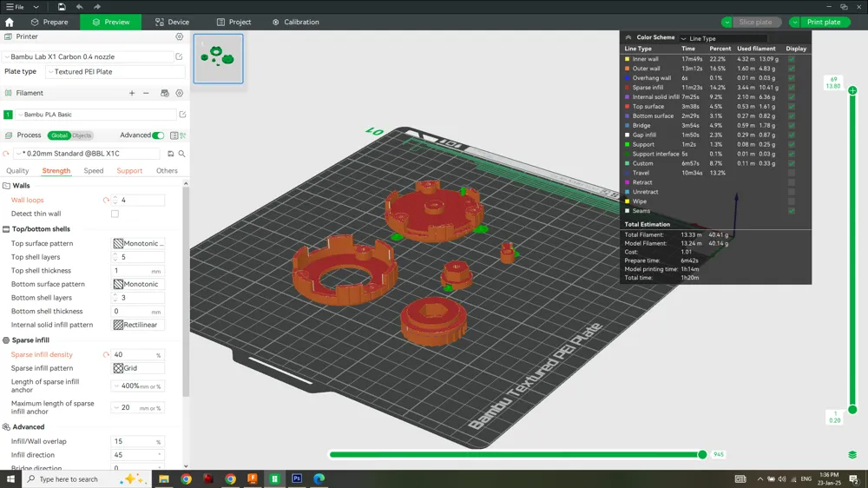Open Bambu Studio taskbar icon

click(274, 478)
